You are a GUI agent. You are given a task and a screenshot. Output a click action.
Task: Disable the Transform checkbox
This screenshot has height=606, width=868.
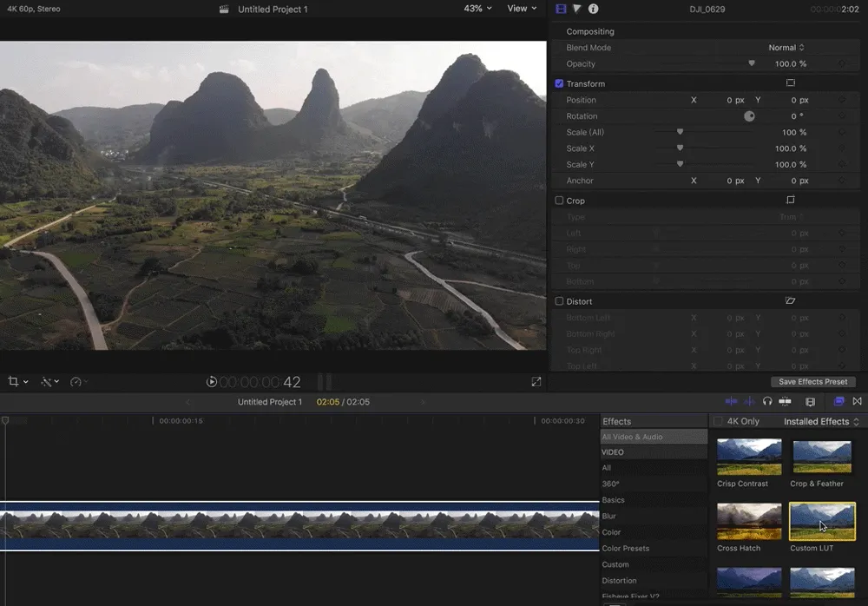pos(559,83)
